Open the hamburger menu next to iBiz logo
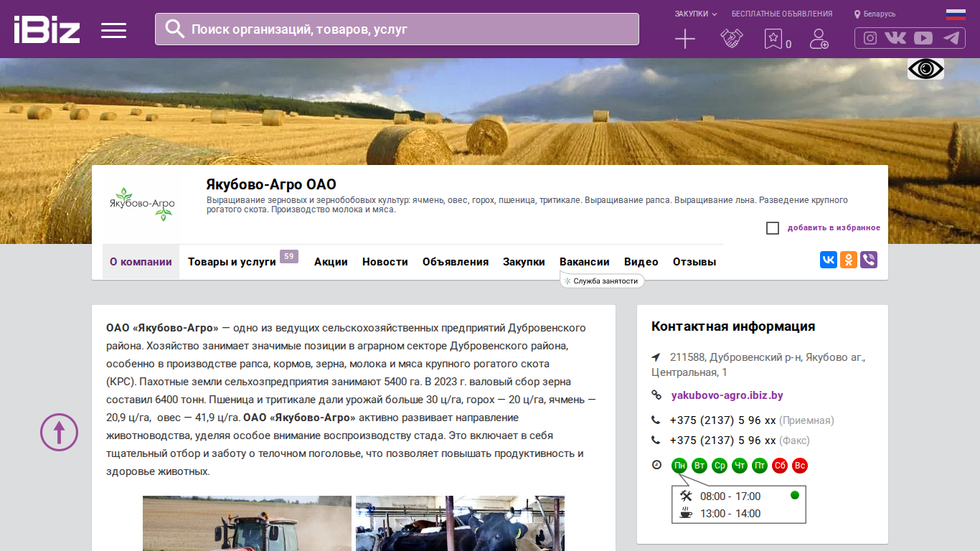The width and height of the screenshot is (980, 551). pos(113,30)
